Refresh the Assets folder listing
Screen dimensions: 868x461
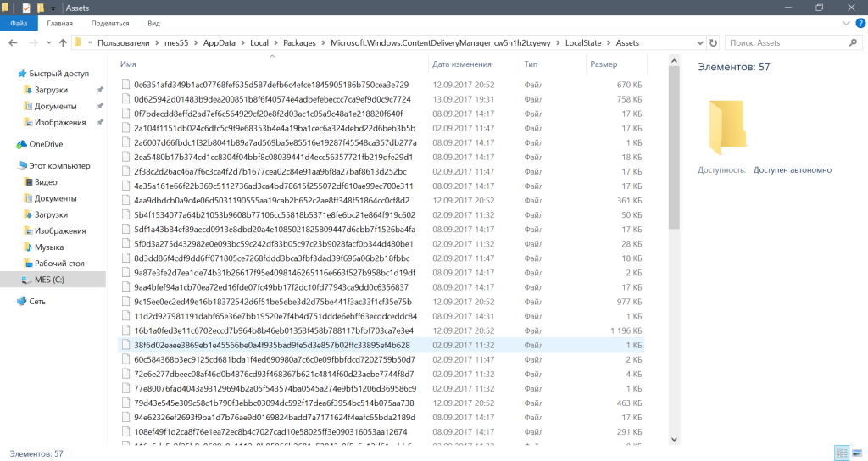[712, 42]
